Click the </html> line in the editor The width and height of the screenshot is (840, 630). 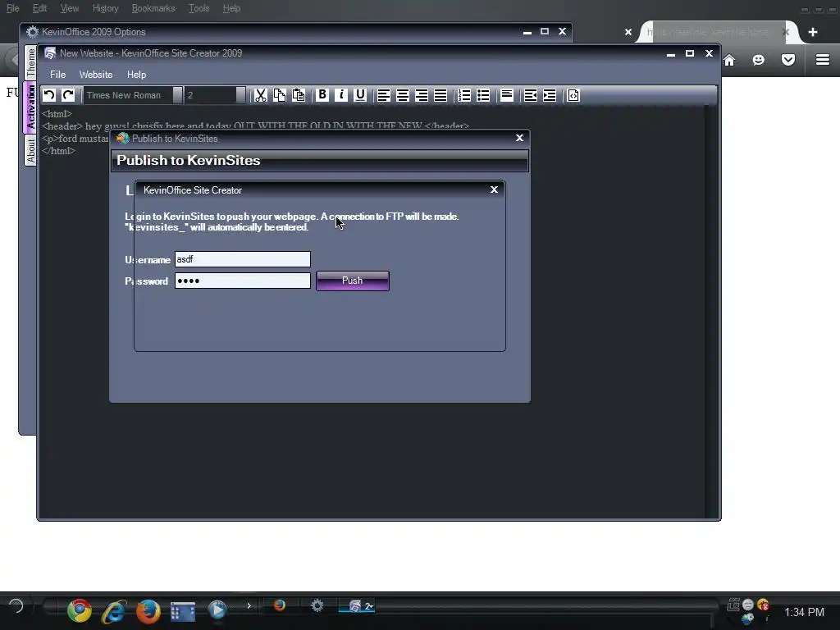click(58, 151)
